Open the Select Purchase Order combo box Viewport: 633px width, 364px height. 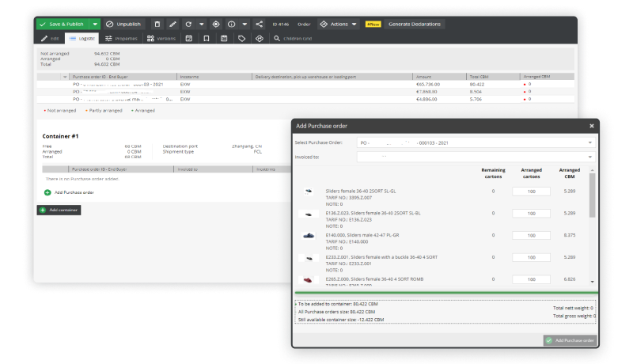[476, 143]
